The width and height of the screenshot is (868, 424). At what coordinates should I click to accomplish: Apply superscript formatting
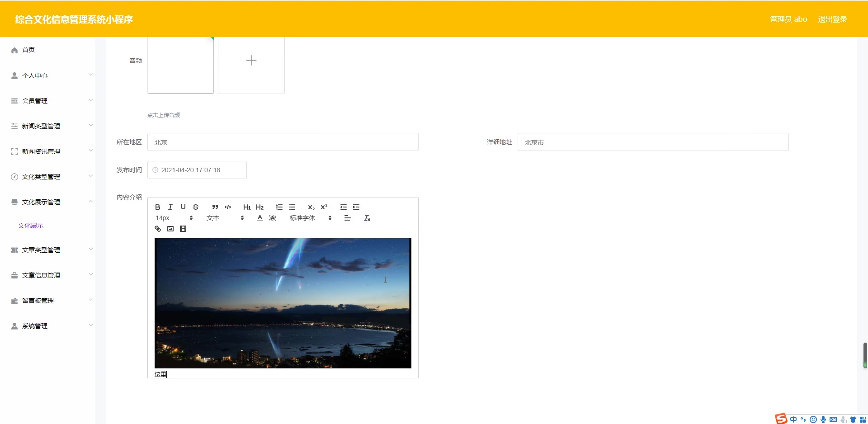[x=324, y=207]
